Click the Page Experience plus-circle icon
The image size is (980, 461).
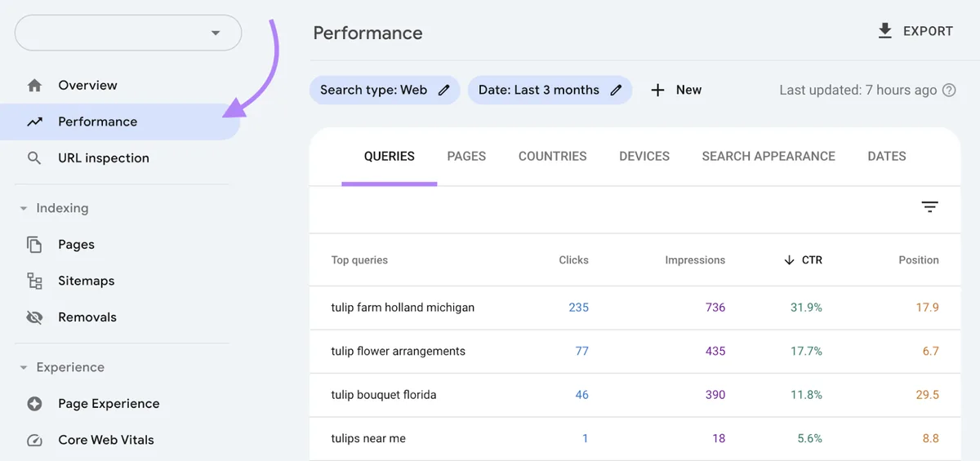click(x=34, y=404)
